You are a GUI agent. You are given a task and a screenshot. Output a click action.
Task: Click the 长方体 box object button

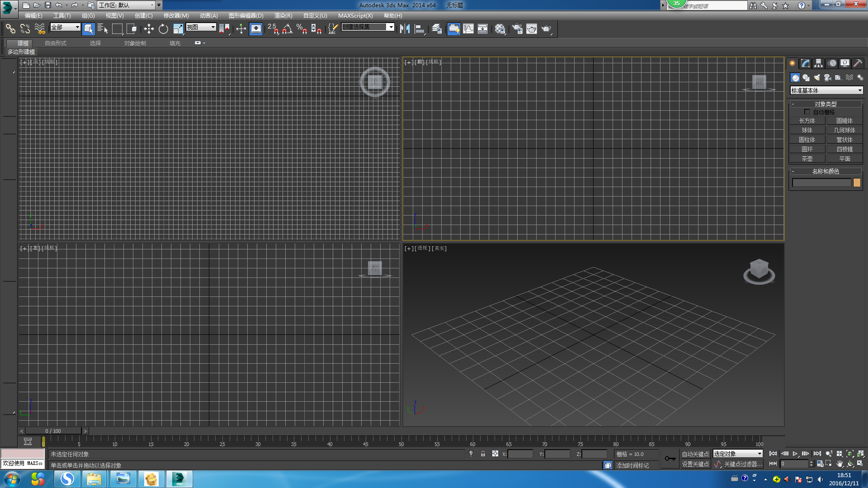[x=807, y=121]
